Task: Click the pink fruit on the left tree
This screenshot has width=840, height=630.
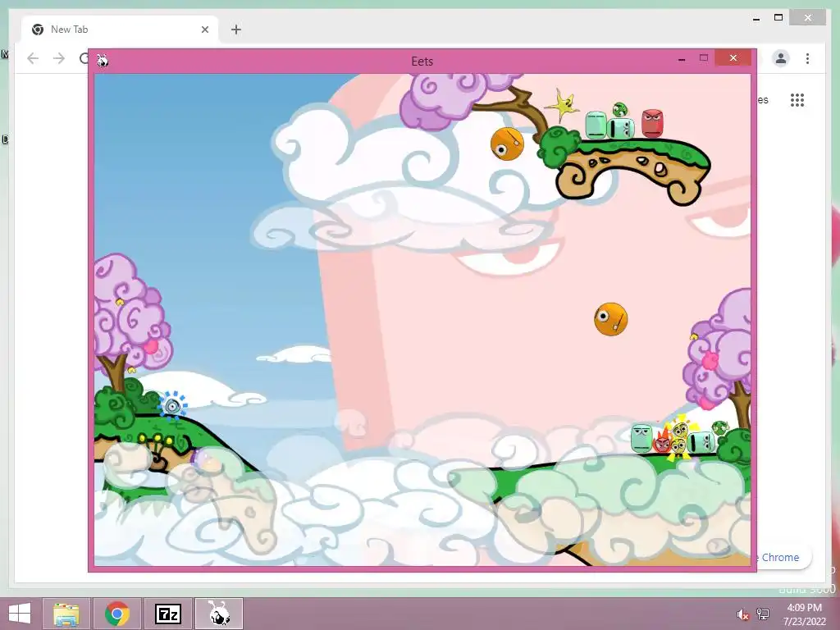Action: pyautogui.click(x=151, y=347)
